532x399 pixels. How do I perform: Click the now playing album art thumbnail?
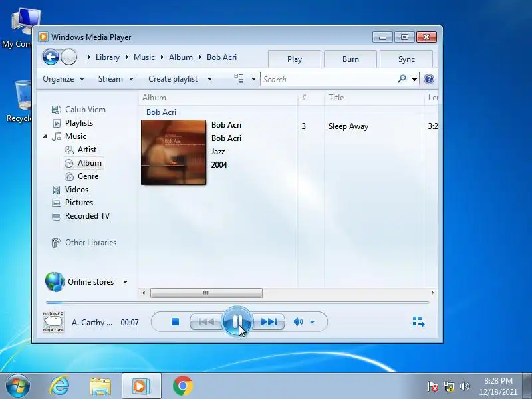point(53,322)
